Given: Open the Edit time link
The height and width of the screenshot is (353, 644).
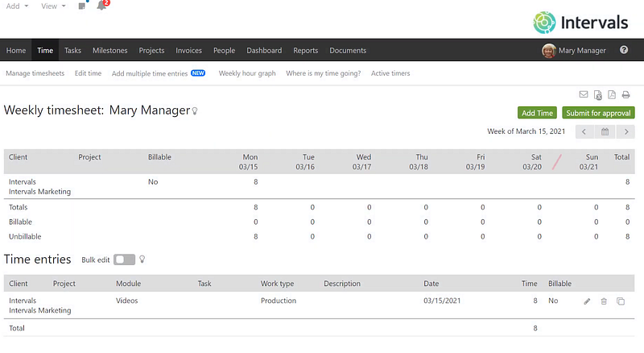Looking at the screenshot, I should pyautogui.click(x=88, y=73).
